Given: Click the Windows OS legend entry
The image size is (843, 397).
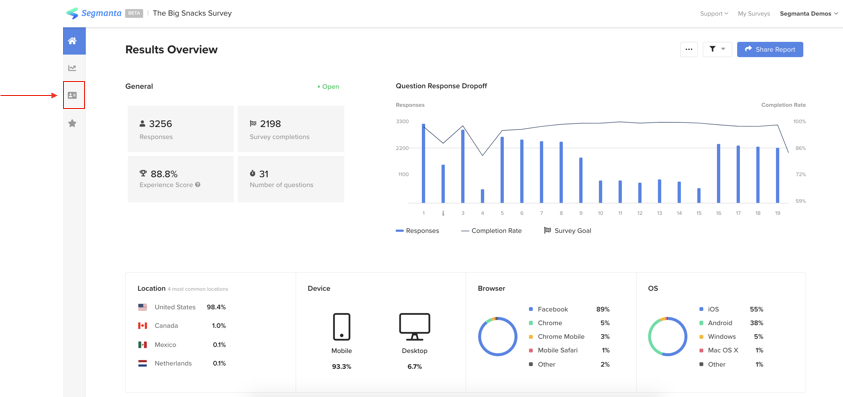Looking at the screenshot, I should click(x=731, y=337).
